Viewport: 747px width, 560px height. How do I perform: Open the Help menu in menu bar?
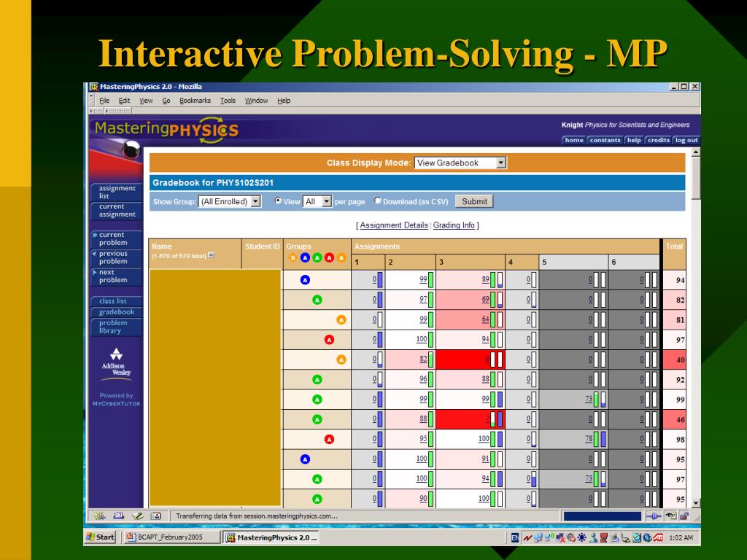(x=284, y=101)
